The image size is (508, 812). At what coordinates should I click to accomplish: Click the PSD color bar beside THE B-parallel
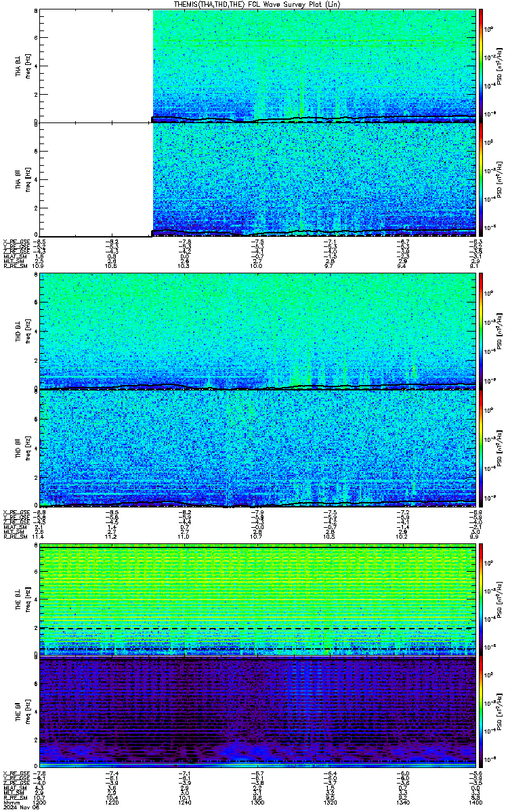click(481, 713)
